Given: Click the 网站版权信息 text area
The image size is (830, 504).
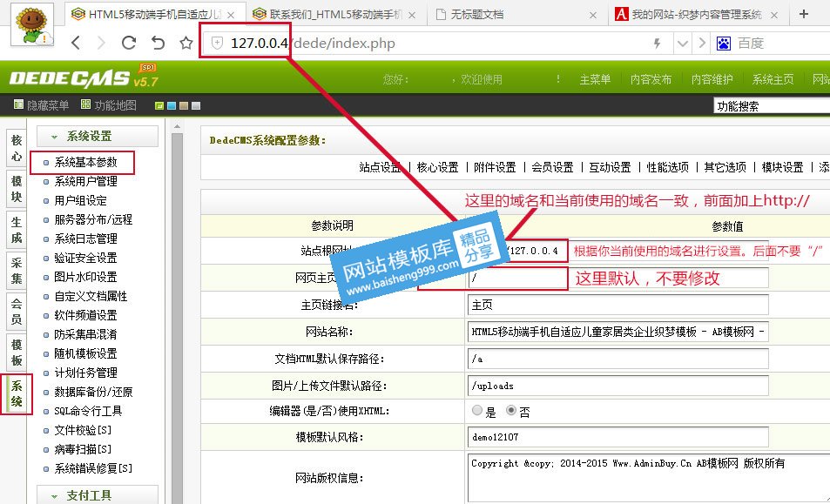Looking at the screenshot, I should (649, 477).
